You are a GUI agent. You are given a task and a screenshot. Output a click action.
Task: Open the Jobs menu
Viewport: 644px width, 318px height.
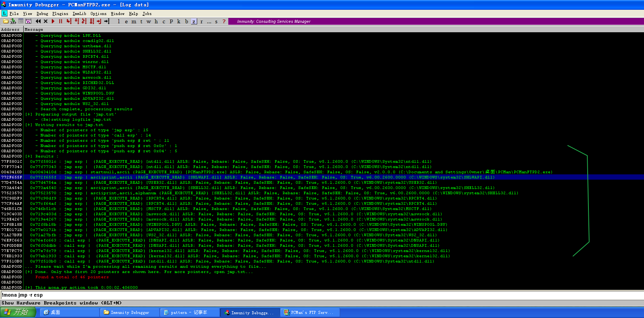click(147, 13)
